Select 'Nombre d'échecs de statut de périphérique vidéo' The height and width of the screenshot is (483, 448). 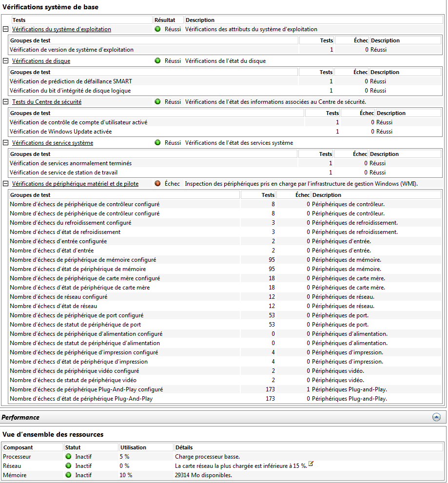225,380
